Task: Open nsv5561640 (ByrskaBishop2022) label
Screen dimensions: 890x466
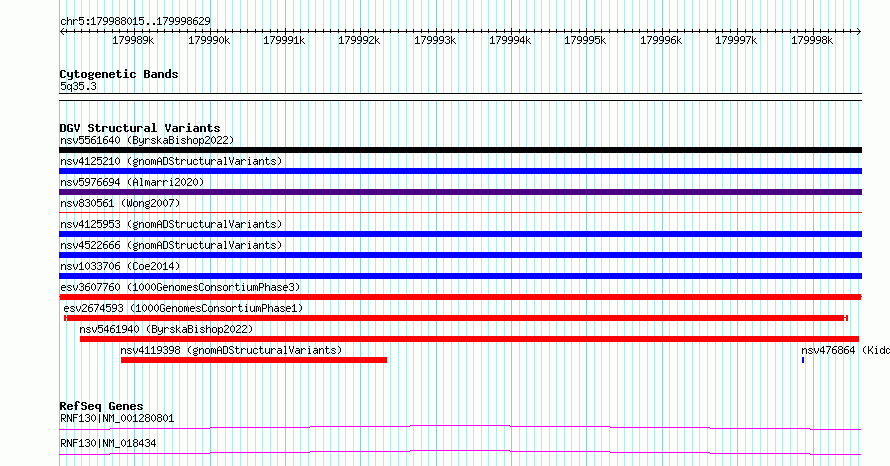Action: point(147,140)
